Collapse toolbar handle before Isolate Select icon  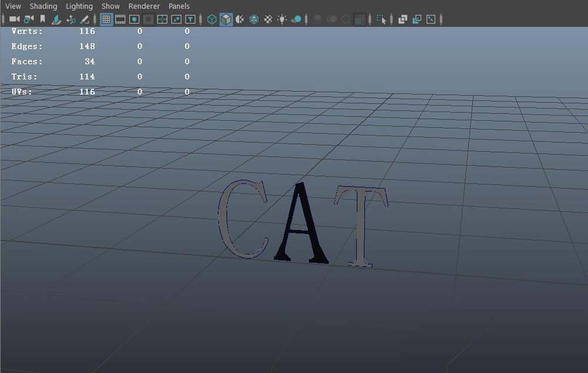pos(370,19)
